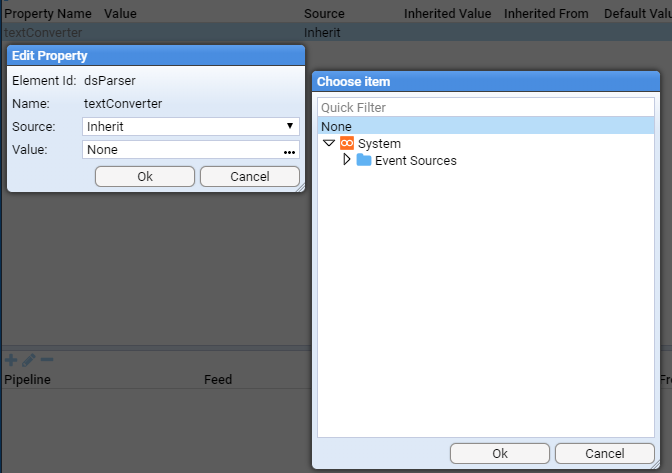The image size is (672, 473).
Task: Click the blue Event Sources folder icon
Action: click(364, 160)
